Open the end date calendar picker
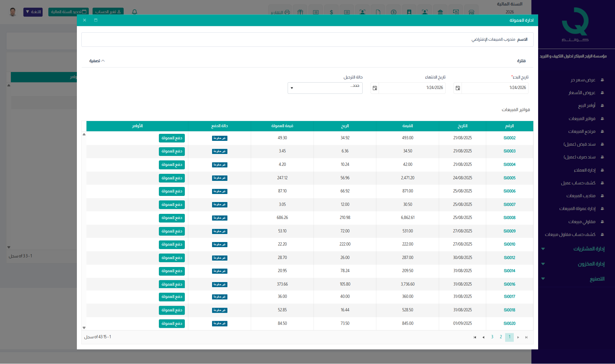This screenshot has width=615, height=364. point(375,88)
